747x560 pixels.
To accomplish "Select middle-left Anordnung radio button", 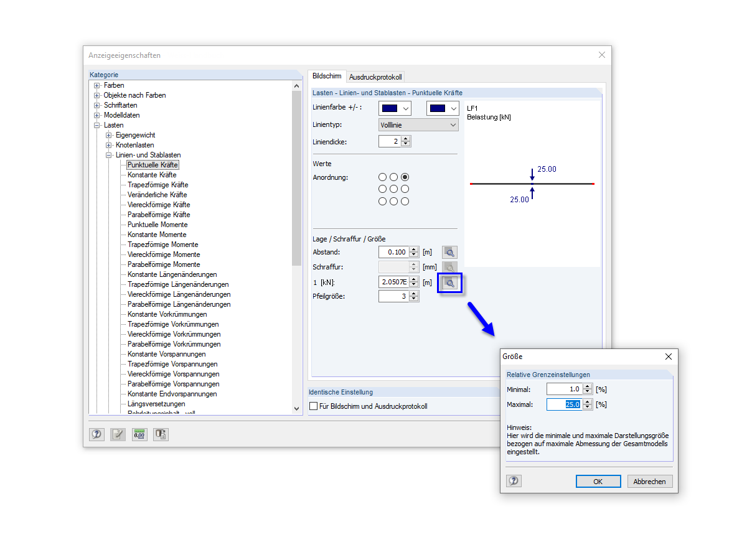I will [382, 189].
